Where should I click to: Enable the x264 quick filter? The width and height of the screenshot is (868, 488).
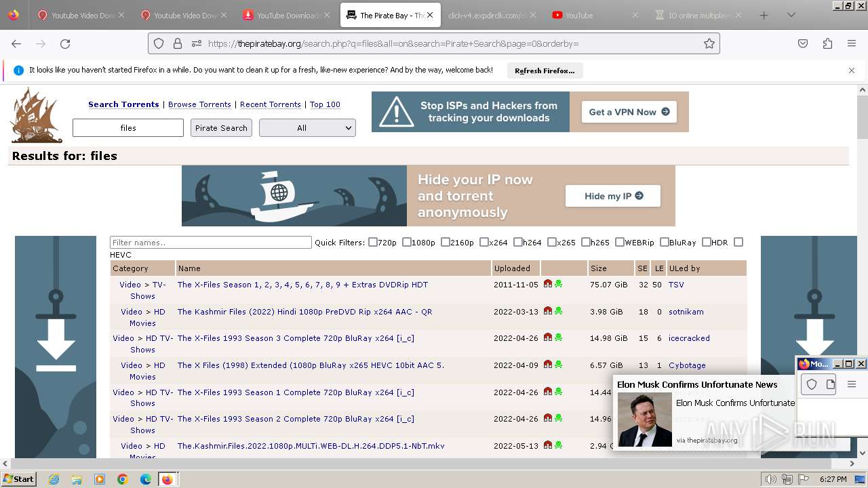click(x=484, y=242)
